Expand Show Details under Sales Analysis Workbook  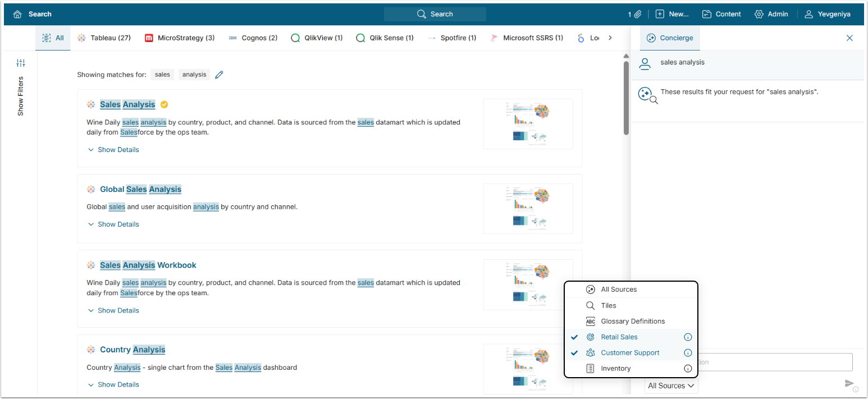click(113, 310)
